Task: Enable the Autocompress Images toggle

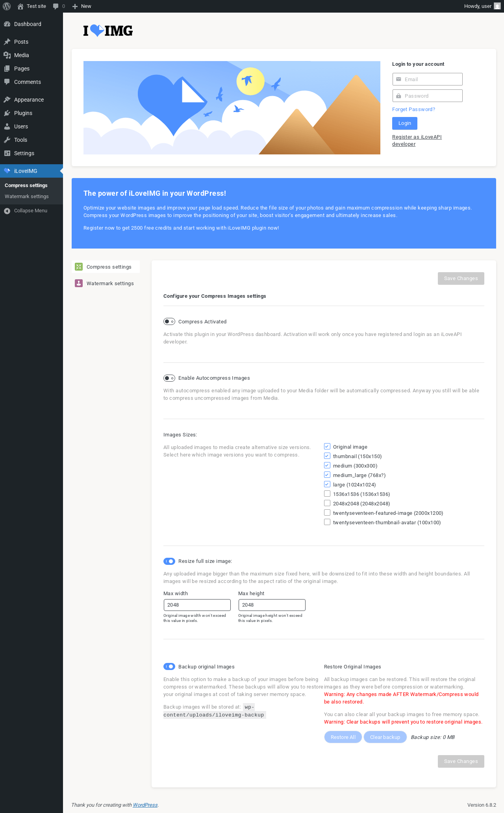Action: (169, 378)
